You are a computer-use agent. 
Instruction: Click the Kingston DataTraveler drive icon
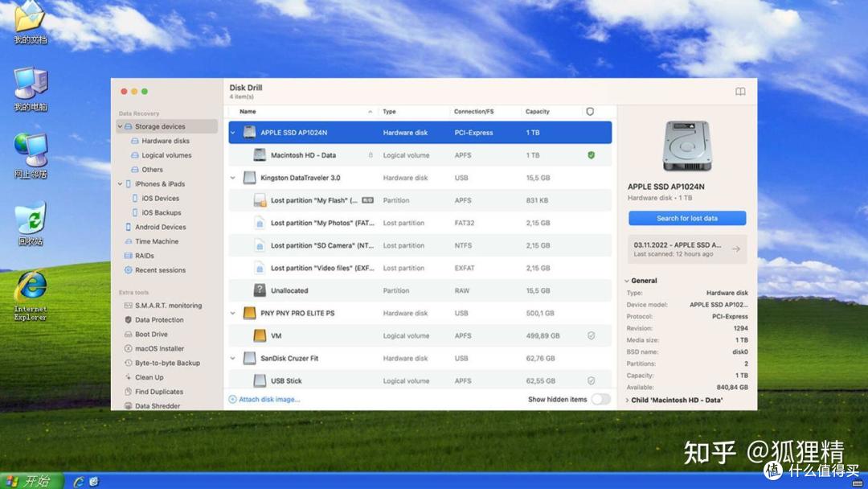pyautogui.click(x=250, y=178)
